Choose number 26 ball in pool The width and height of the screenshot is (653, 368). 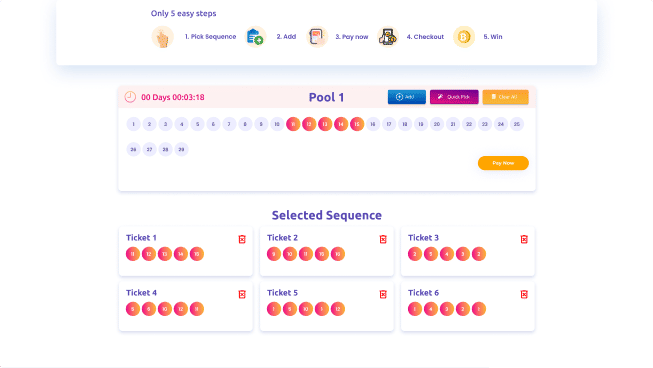click(x=134, y=149)
